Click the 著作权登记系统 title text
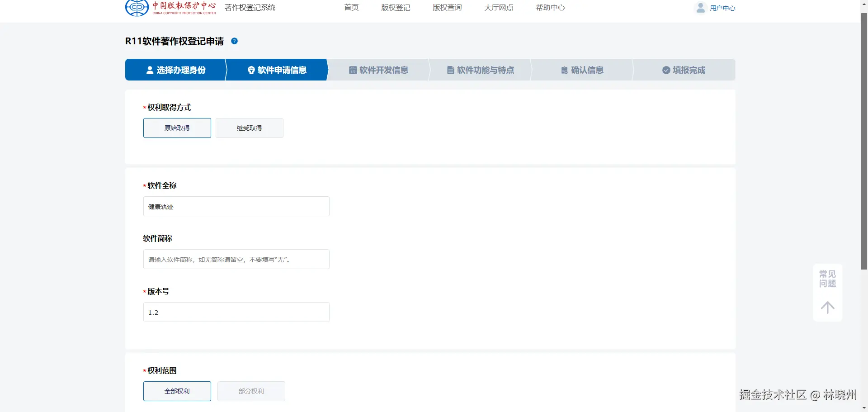This screenshot has height=412, width=868. [x=250, y=8]
